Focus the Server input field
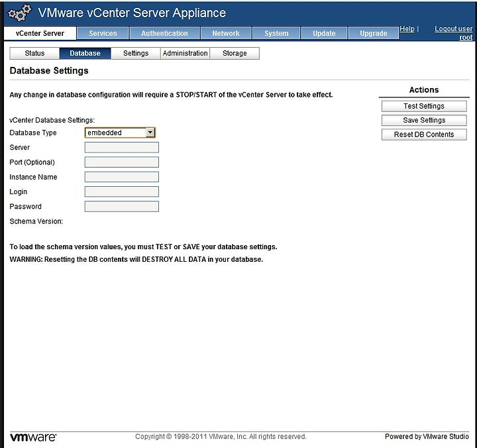The width and height of the screenshot is (477, 448). 122,147
